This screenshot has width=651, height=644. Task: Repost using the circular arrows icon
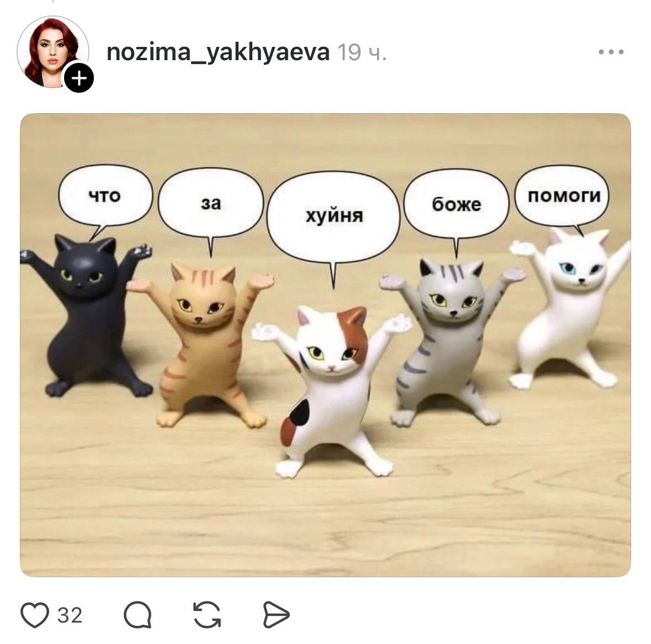coord(207,615)
